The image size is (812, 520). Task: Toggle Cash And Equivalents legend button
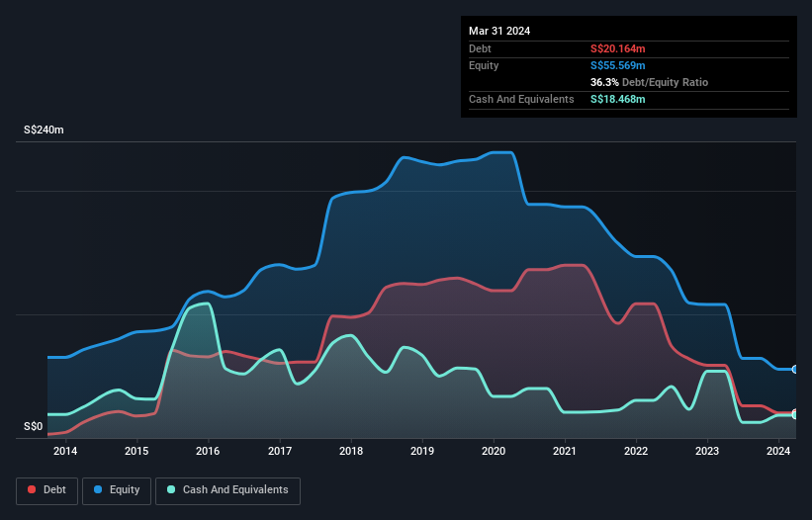click(227, 490)
